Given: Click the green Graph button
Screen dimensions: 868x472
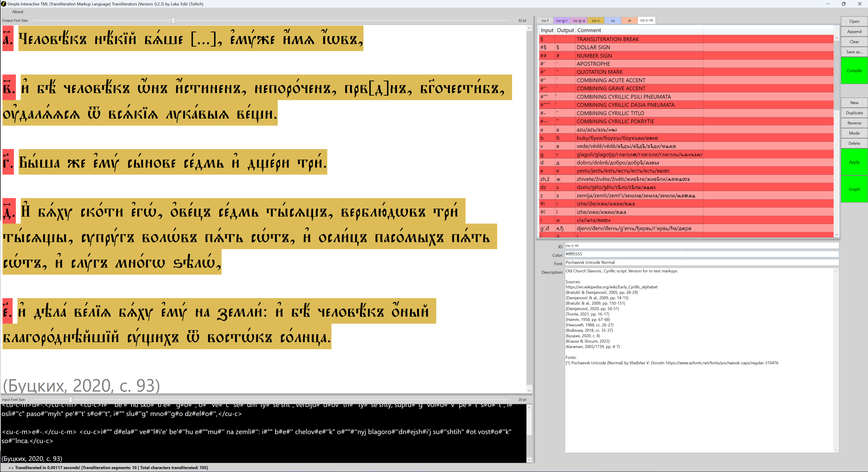Looking at the screenshot, I should point(854,189).
